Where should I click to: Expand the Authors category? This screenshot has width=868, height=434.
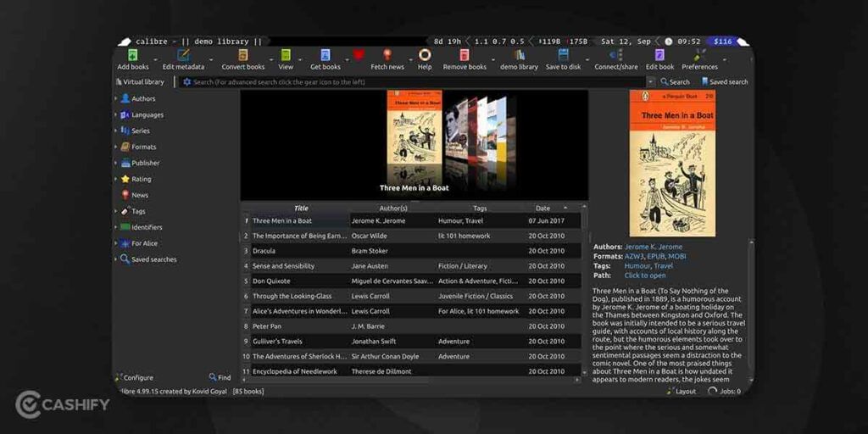tap(115, 98)
